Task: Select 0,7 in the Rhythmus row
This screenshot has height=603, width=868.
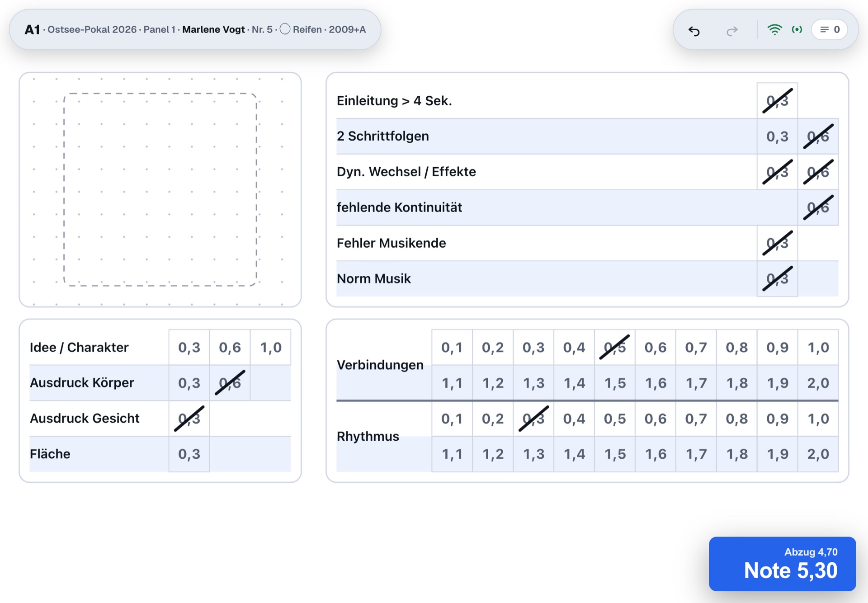Action: click(x=696, y=419)
